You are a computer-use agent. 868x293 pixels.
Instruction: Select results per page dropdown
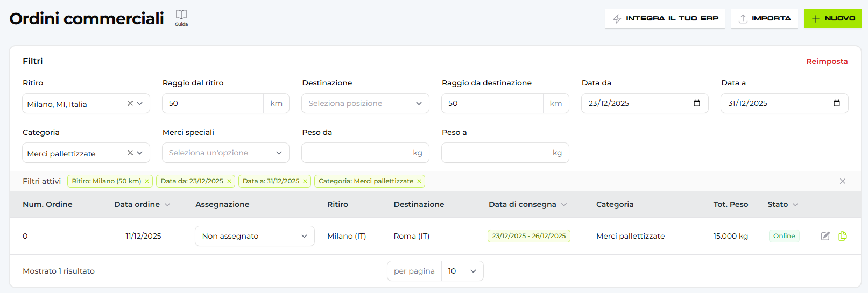tap(462, 271)
